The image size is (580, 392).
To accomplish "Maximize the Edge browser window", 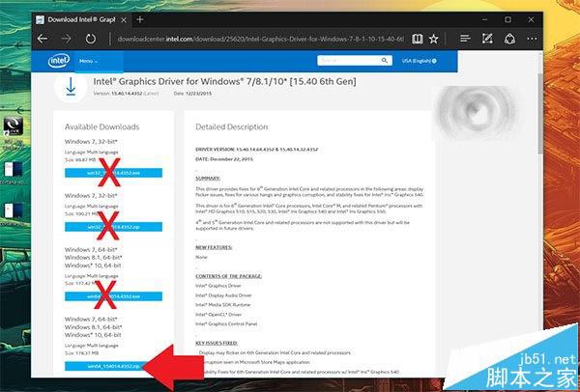I will tap(508, 20).
